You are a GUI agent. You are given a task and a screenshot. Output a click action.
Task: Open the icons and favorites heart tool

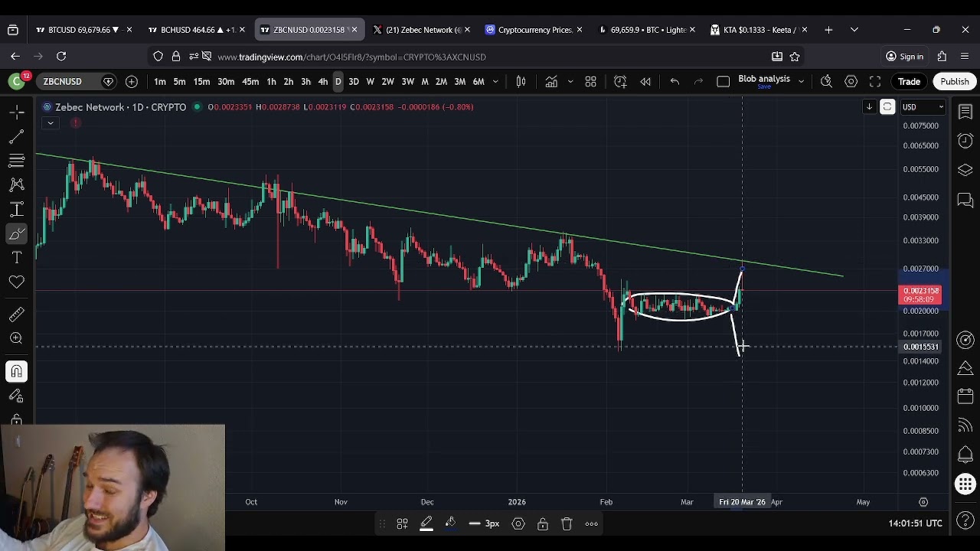(16, 282)
